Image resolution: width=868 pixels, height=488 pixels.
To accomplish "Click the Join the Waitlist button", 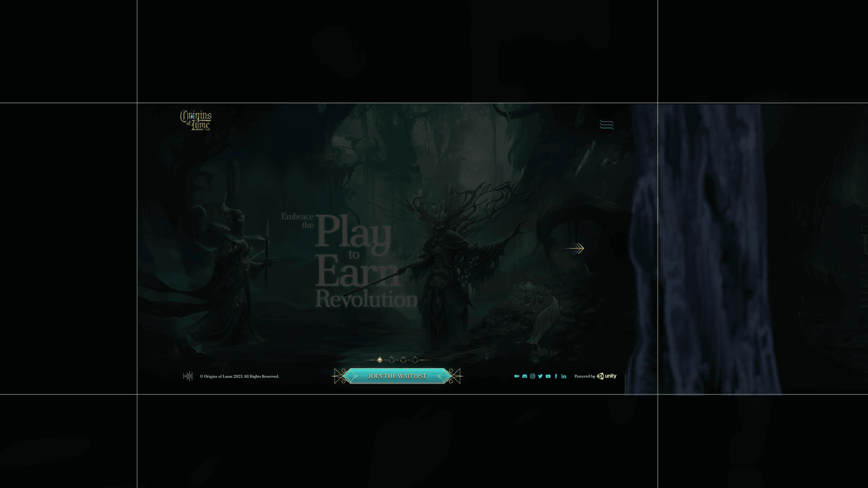I will tap(397, 376).
